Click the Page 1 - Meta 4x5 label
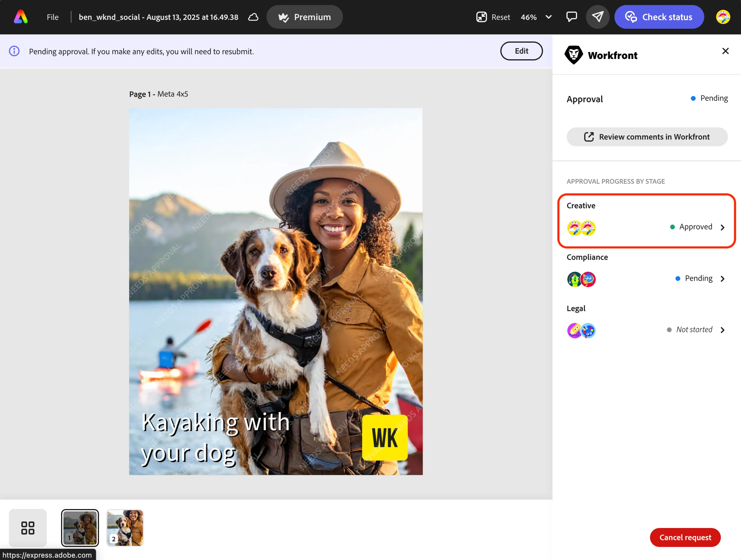 click(x=159, y=94)
